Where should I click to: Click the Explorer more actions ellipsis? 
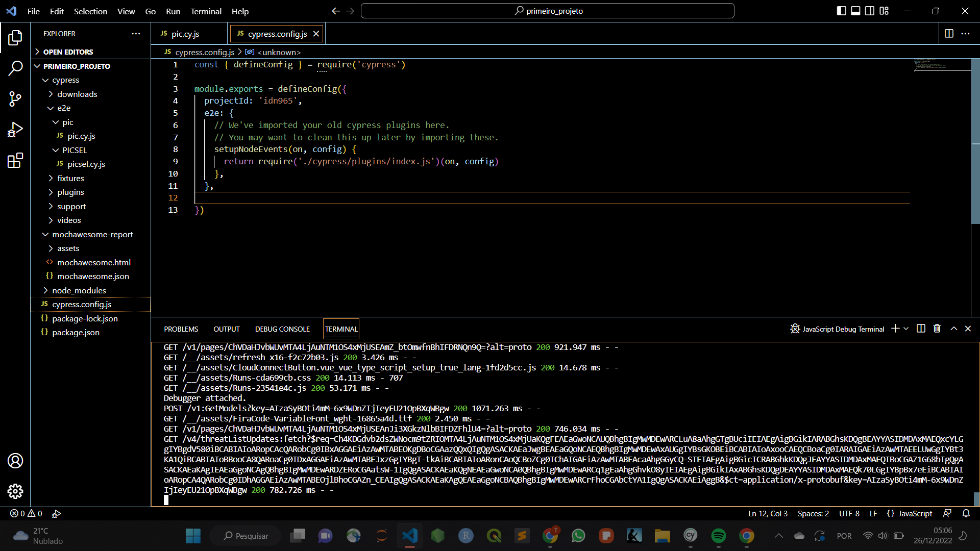136,34
